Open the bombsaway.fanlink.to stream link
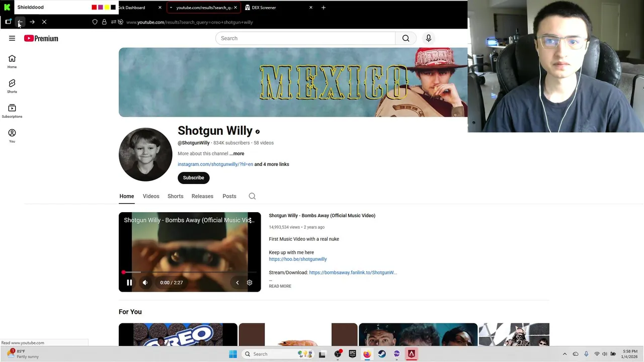 353,273
